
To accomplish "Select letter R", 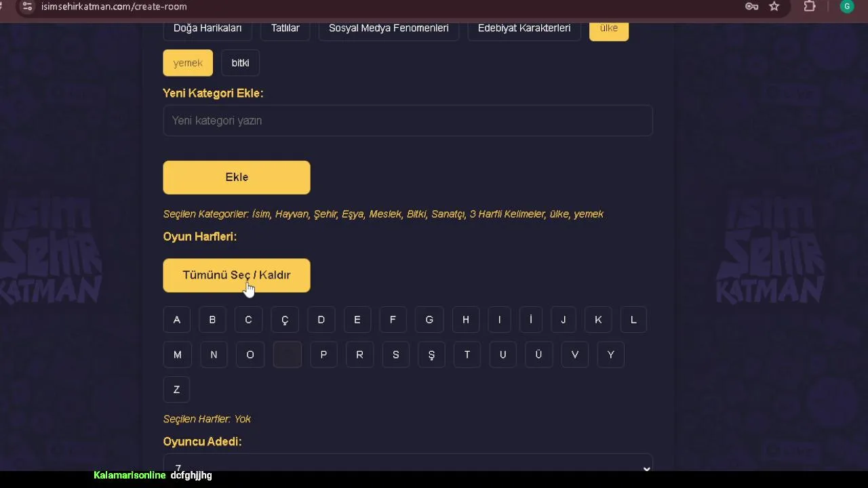I will [360, 354].
